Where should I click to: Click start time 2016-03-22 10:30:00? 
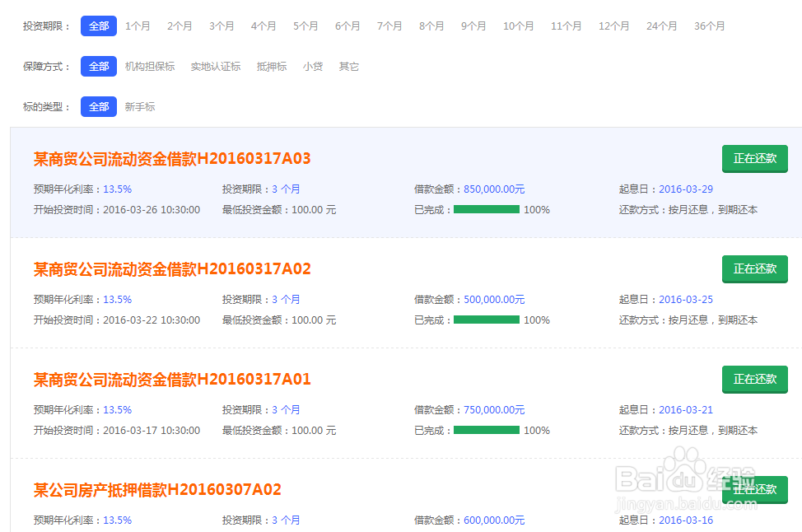tap(152, 320)
